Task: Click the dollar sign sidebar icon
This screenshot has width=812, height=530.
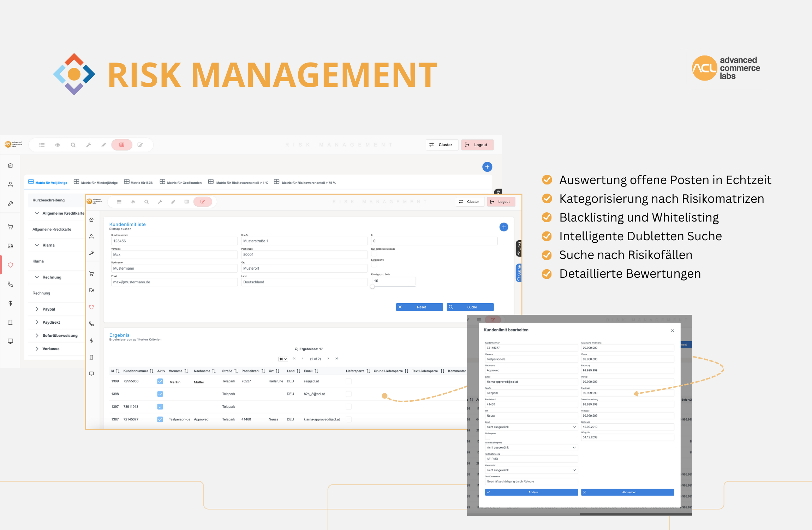Action: coord(11,303)
